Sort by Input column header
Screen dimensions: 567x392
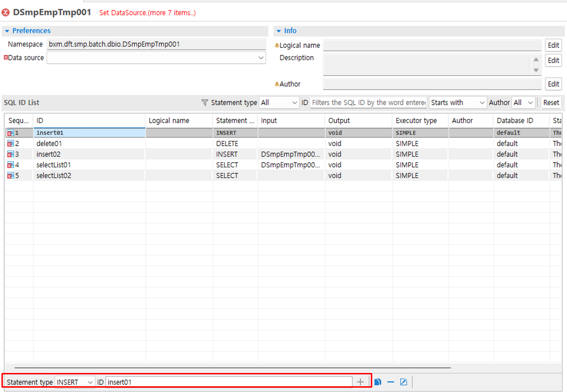pyautogui.click(x=291, y=121)
